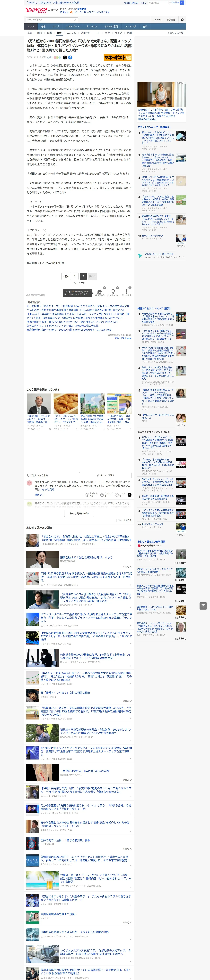
Task: Select the 国内 category
Action: pos(40,33)
